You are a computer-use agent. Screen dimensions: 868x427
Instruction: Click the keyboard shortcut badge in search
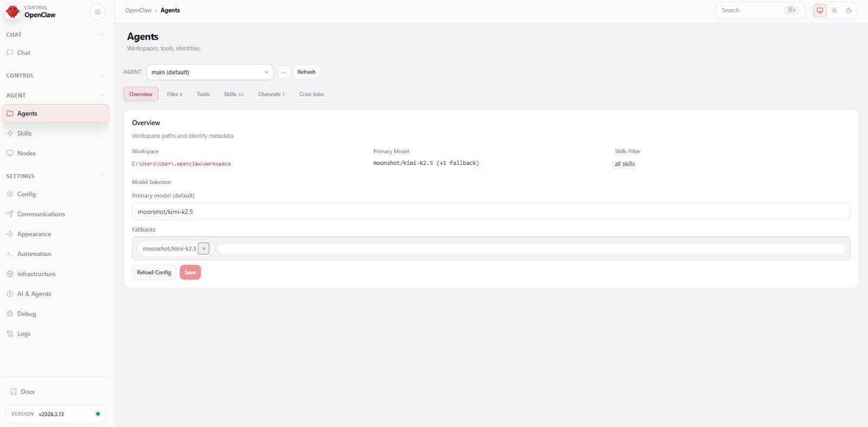[792, 10]
